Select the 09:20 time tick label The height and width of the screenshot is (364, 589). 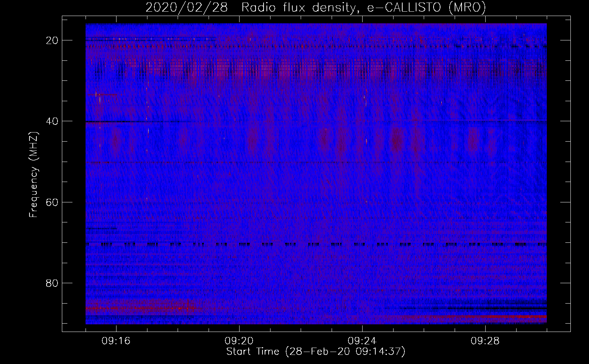(239, 341)
